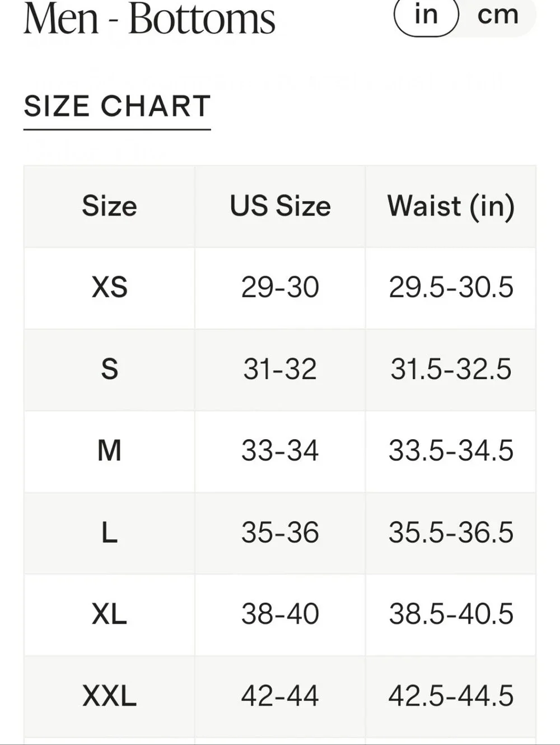Click the 35.5-36.5 waist cell
This screenshot has height=745, width=560.
point(451,533)
